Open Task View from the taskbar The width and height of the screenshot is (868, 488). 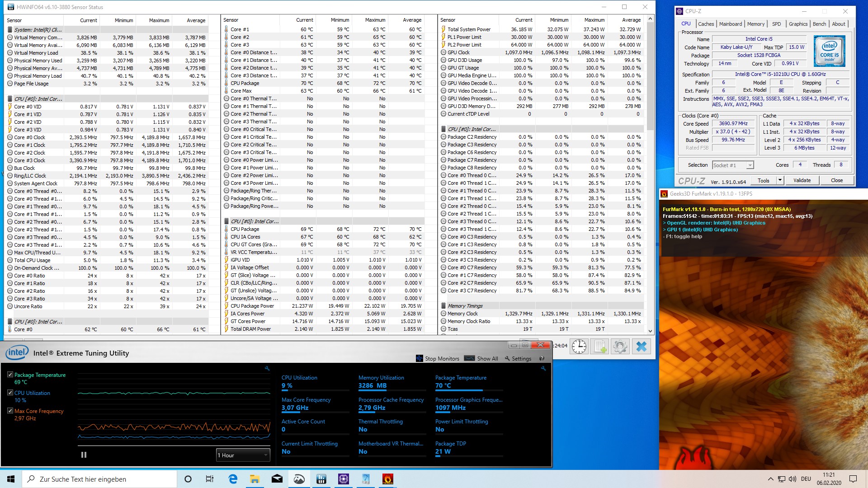(210, 479)
